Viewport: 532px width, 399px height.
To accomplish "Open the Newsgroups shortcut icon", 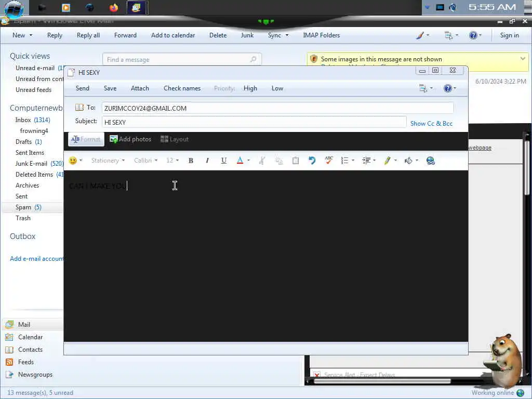I will tap(9, 375).
